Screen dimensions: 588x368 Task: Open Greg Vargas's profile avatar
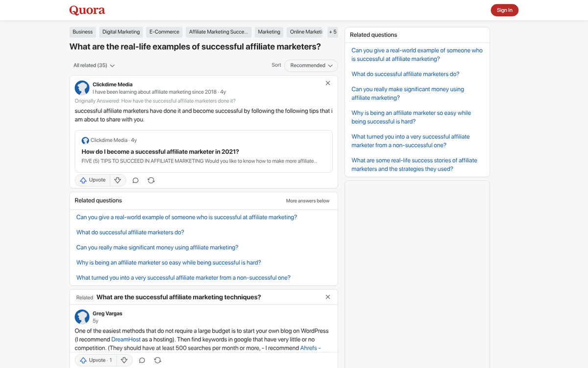coord(82,317)
